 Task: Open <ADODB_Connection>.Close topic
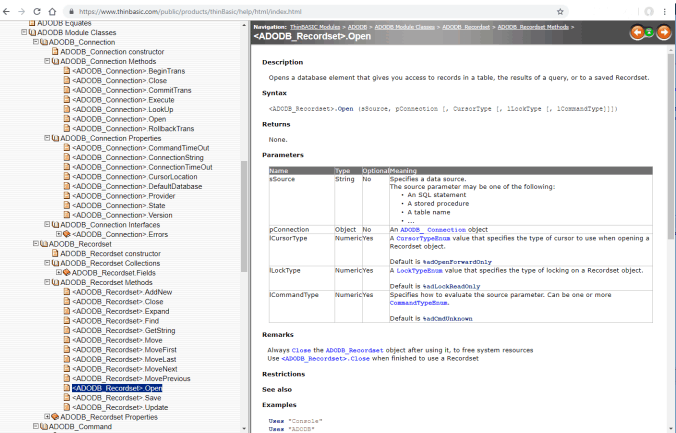point(119,81)
